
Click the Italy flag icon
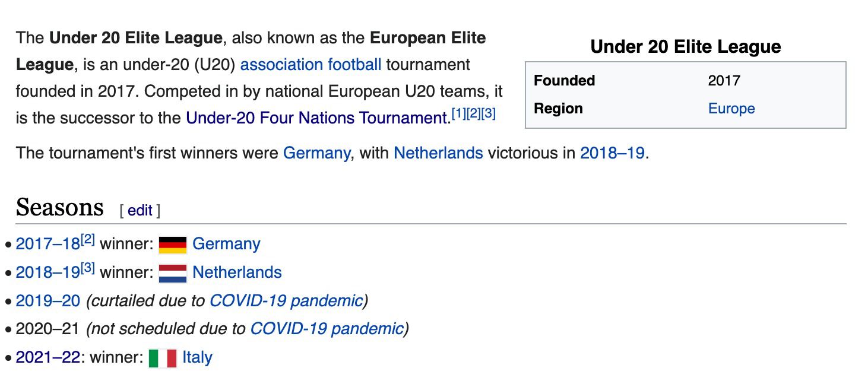click(x=163, y=358)
